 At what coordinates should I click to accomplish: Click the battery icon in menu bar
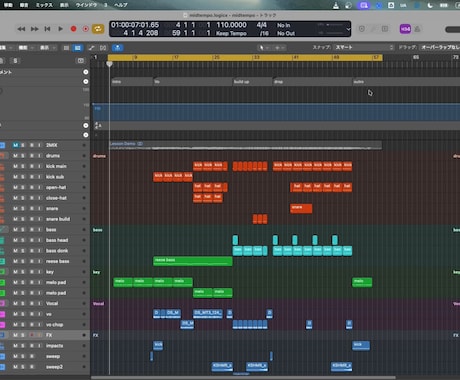pos(444,5)
